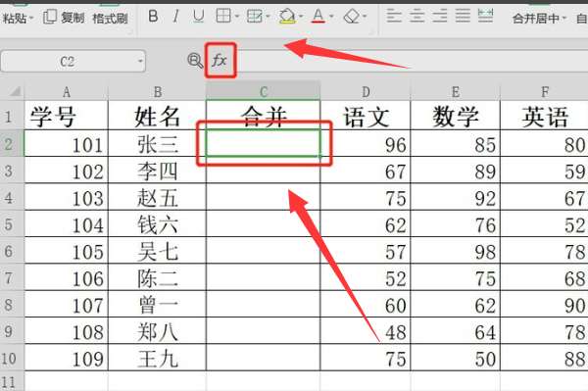Open the fx insert function dialog
The height and width of the screenshot is (391, 588).
[x=220, y=60]
